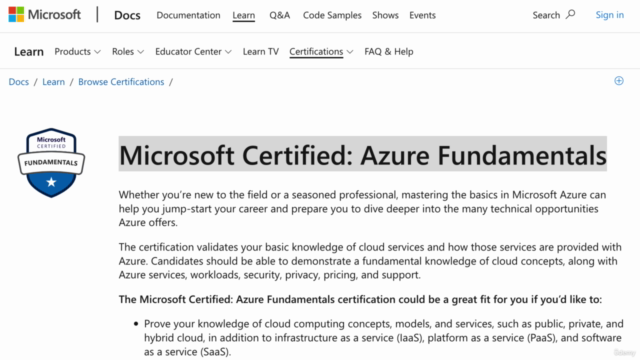Click the paragraph starting "The certification validates"
This screenshot has height=360, width=640.
coord(370,261)
